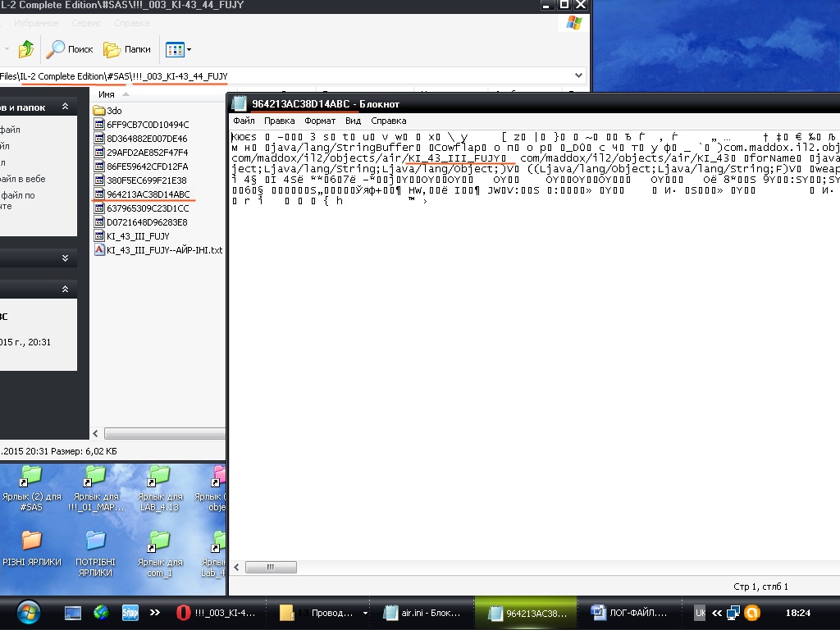This screenshot has width=840, height=630.
Task: Click the Notepad window icon in title bar
Action: pos(239,103)
